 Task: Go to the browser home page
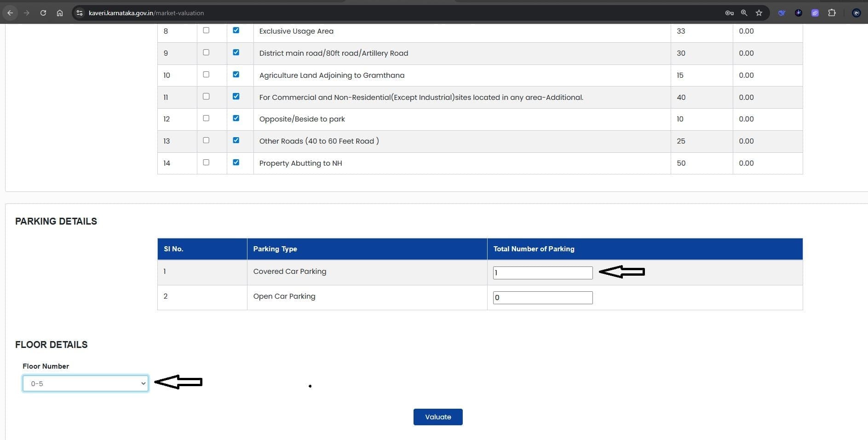(60, 13)
